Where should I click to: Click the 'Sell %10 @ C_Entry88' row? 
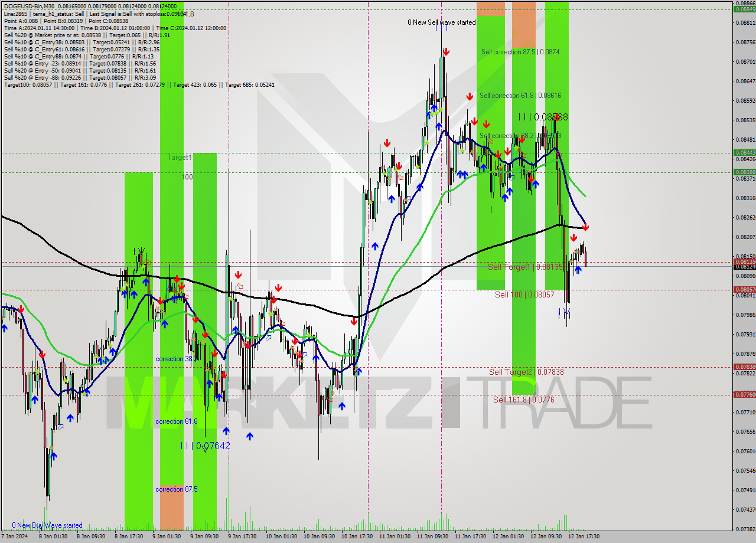79,56
